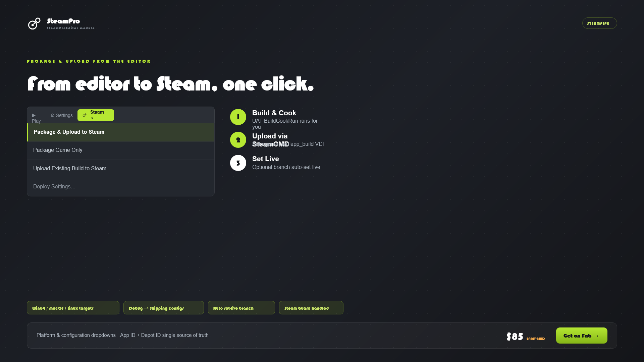Click the 'From editor to Steam, one click.' headline
This screenshot has width=644, height=362.
(170, 84)
